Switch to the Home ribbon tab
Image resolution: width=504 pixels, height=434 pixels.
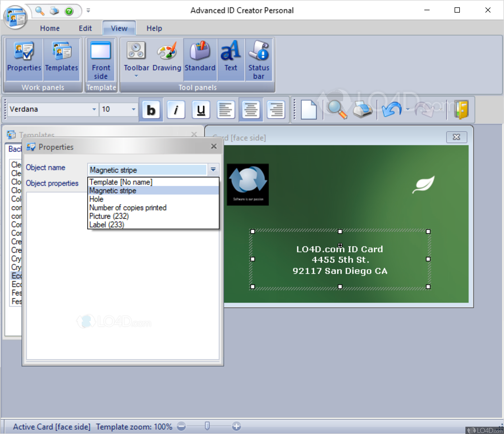(50, 28)
